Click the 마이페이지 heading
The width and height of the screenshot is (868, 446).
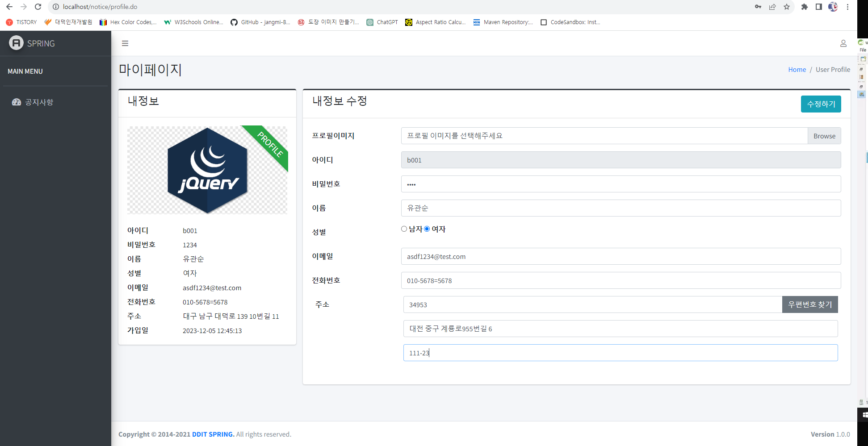pos(150,70)
